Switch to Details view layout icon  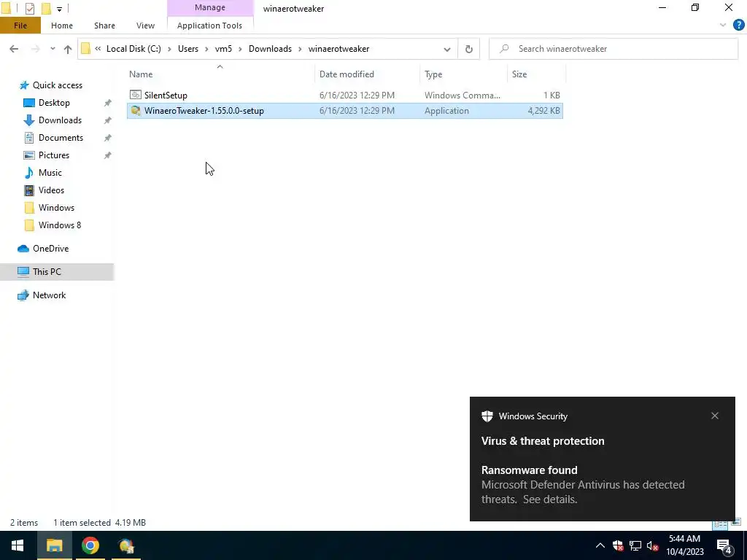[719, 524]
